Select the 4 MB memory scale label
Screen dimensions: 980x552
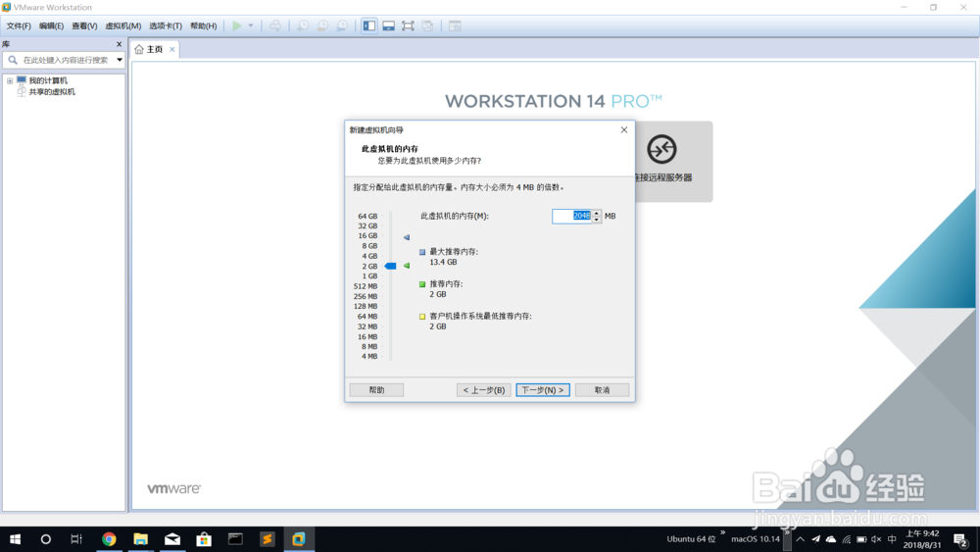click(369, 356)
